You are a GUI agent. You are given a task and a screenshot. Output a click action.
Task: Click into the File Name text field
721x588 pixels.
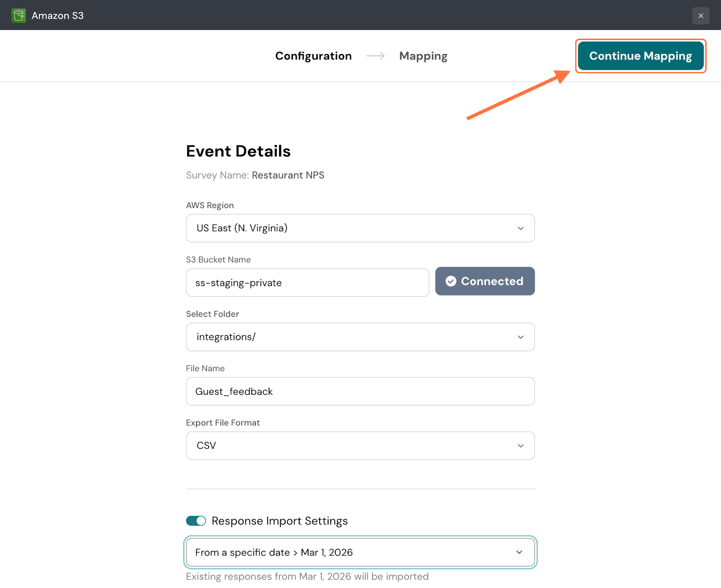360,392
